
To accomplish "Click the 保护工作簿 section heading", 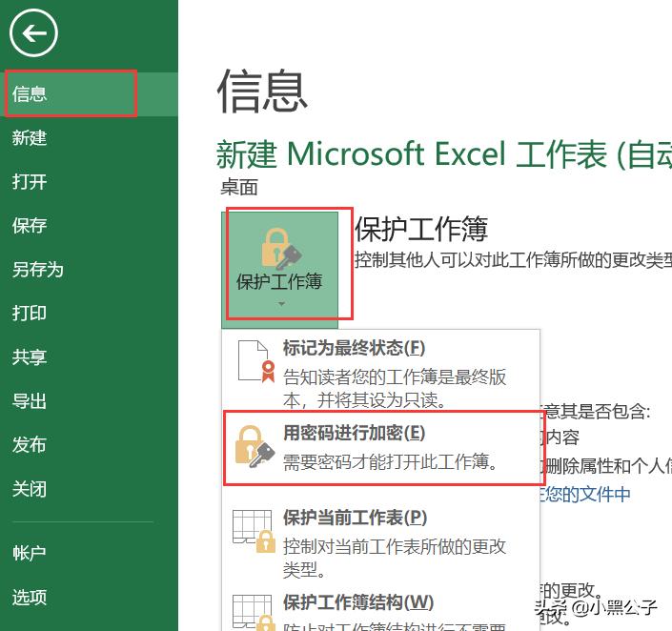I will click(421, 229).
